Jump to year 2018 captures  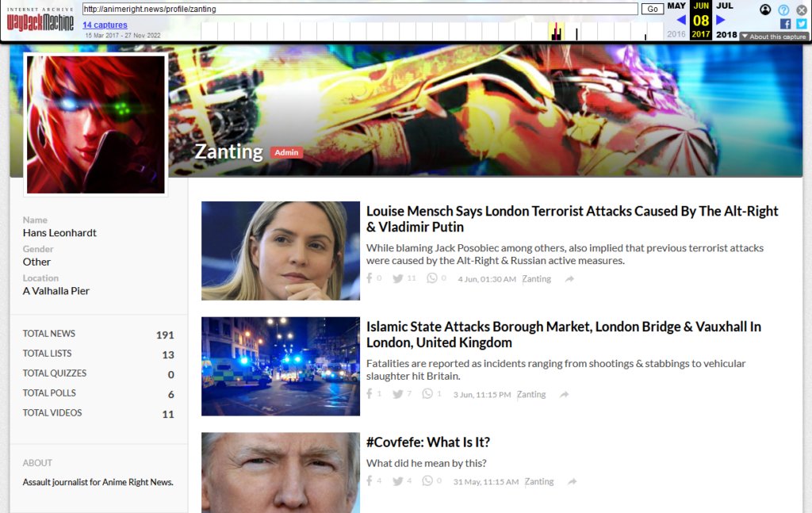click(726, 34)
